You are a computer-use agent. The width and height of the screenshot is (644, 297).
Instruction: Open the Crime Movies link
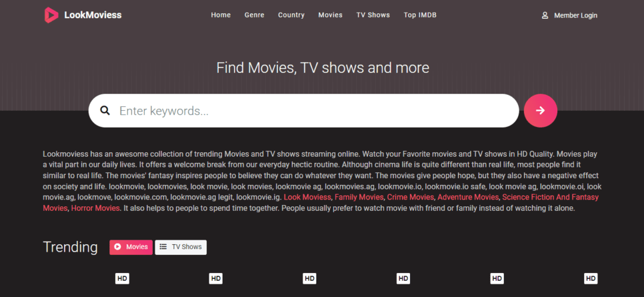[x=410, y=197]
